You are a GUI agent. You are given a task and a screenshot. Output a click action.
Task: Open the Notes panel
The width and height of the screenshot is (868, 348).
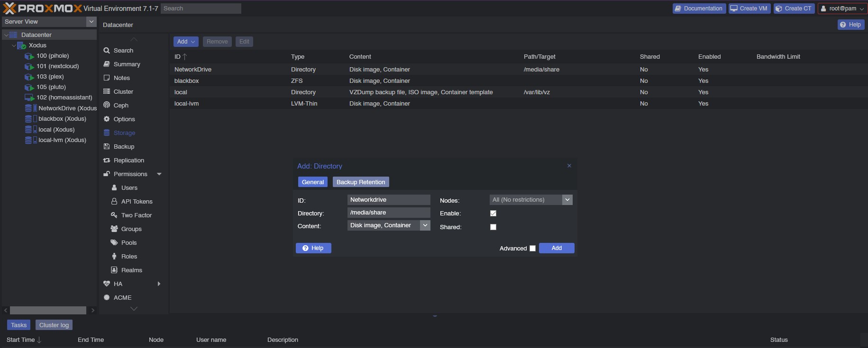tap(122, 78)
